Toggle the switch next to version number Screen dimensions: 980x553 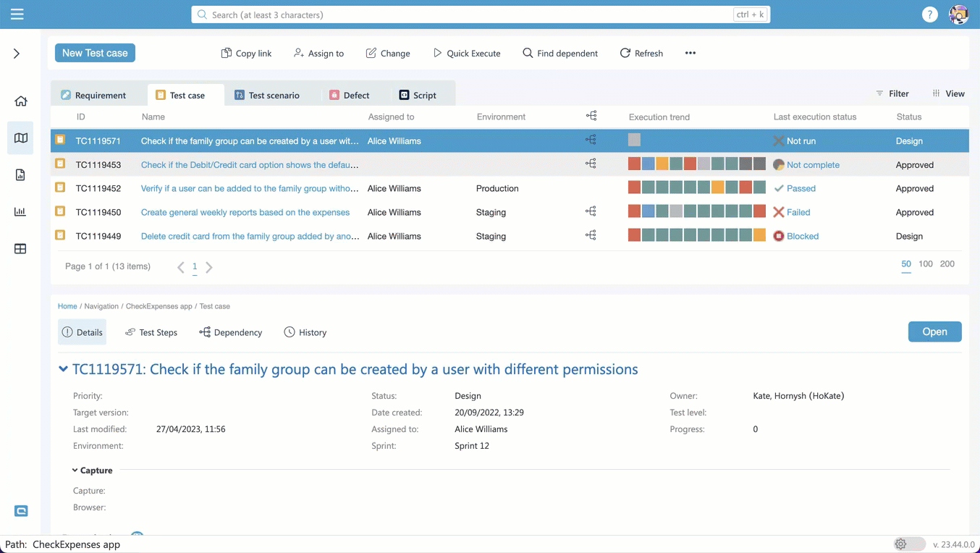pos(909,544)
